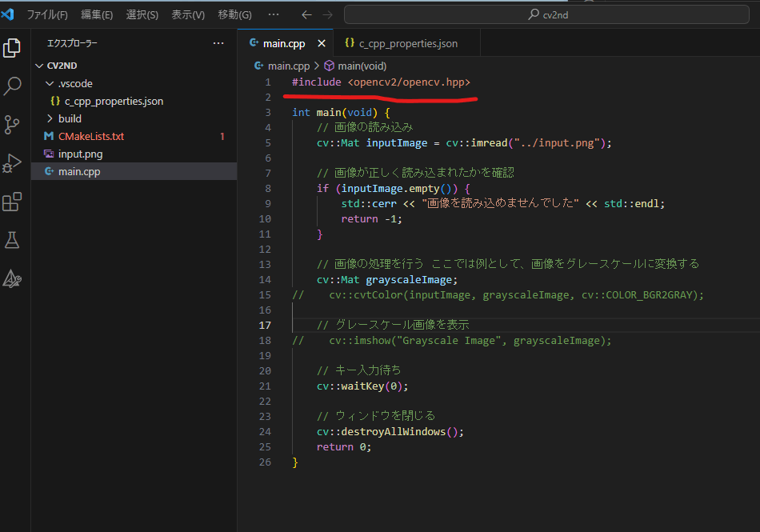Open the Source Control view
This screenshot has width=760, height=532.
pos(12,125)
